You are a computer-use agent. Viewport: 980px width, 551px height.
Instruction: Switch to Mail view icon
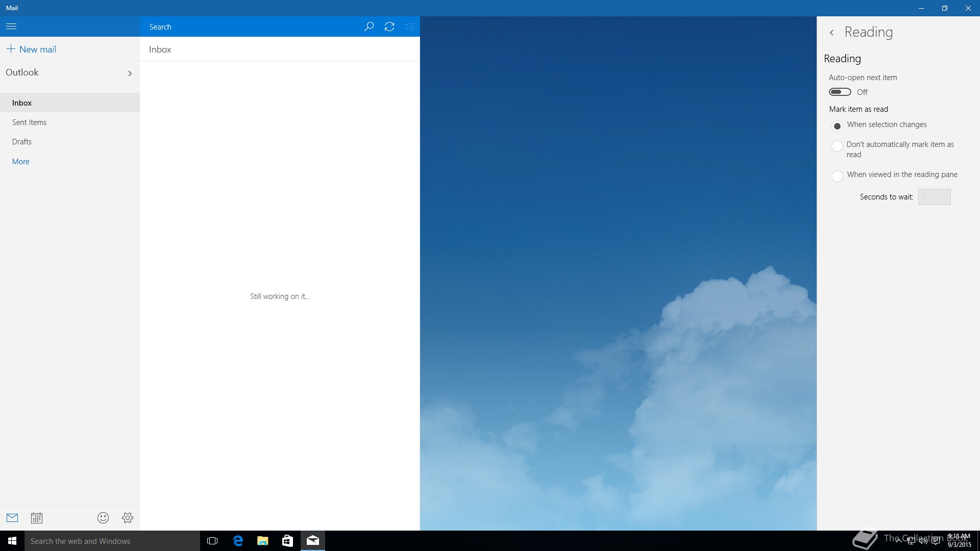pyautogui.click(x=12, y=518)
